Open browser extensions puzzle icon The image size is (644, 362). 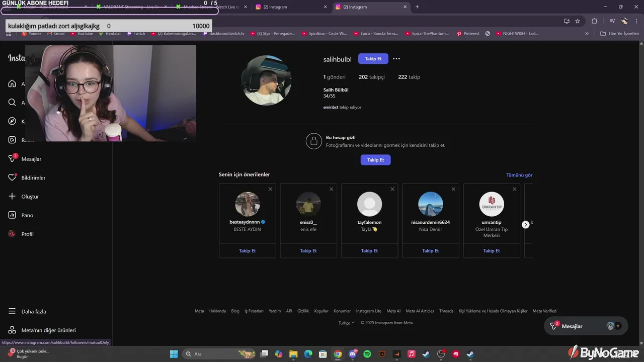point(595,21)
